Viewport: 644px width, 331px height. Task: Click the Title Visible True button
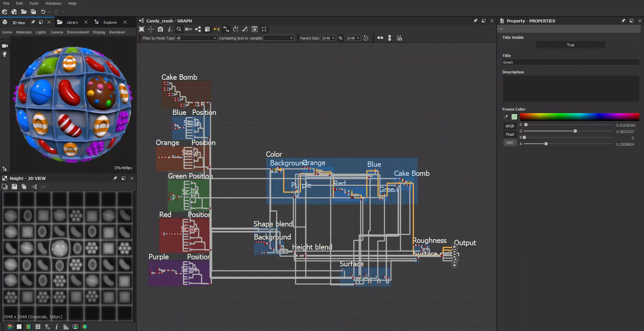pos(570,45)
